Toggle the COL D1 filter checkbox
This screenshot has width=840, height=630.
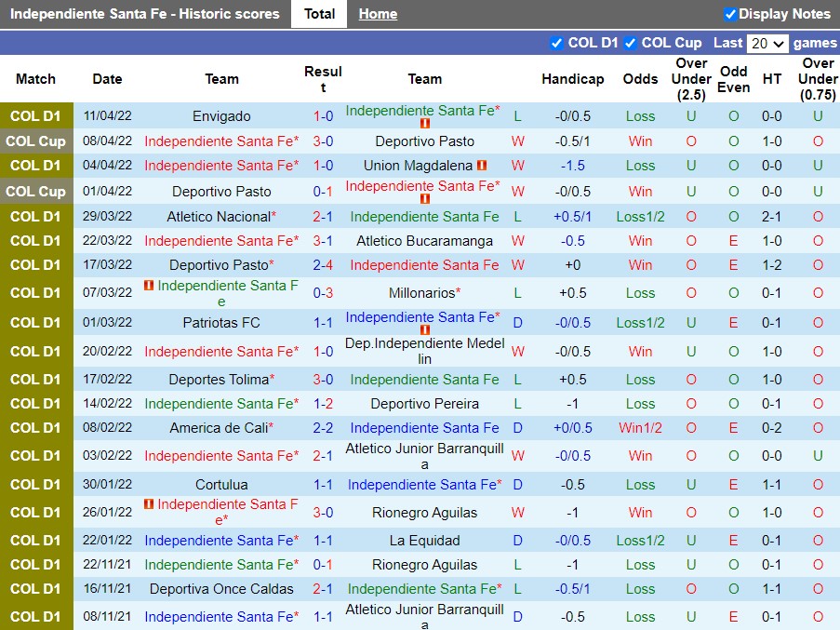[556, 43]
